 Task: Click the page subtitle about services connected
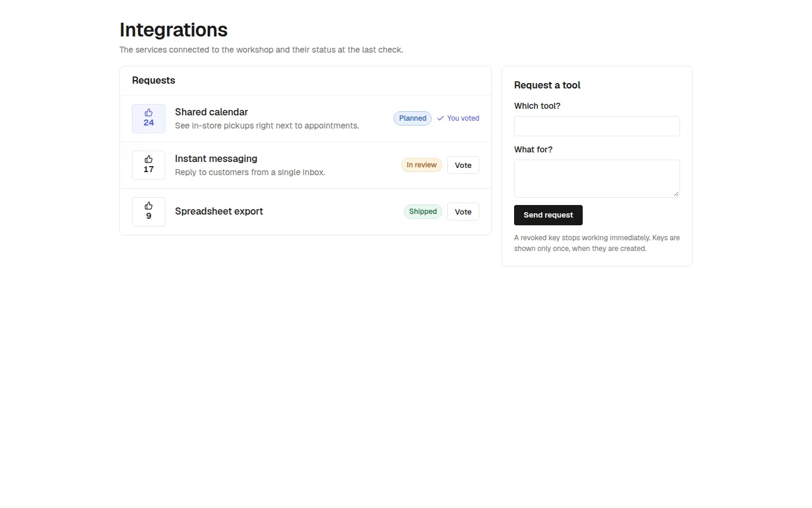pyautogui.click(x=262, y=50)
